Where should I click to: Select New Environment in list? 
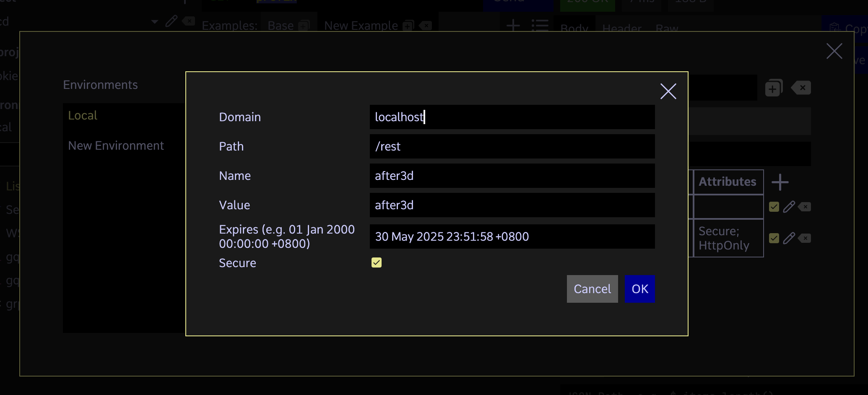click(x=116, y=146)
